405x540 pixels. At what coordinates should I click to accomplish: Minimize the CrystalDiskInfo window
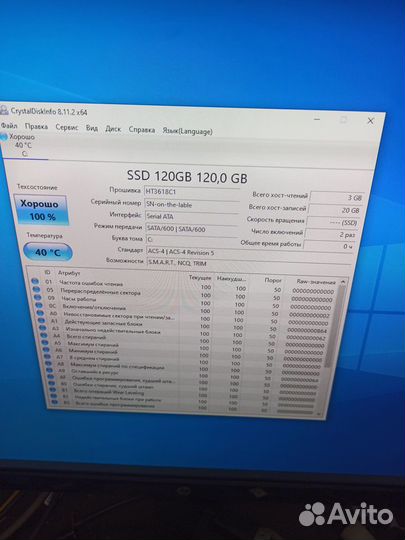pos(317,119)
